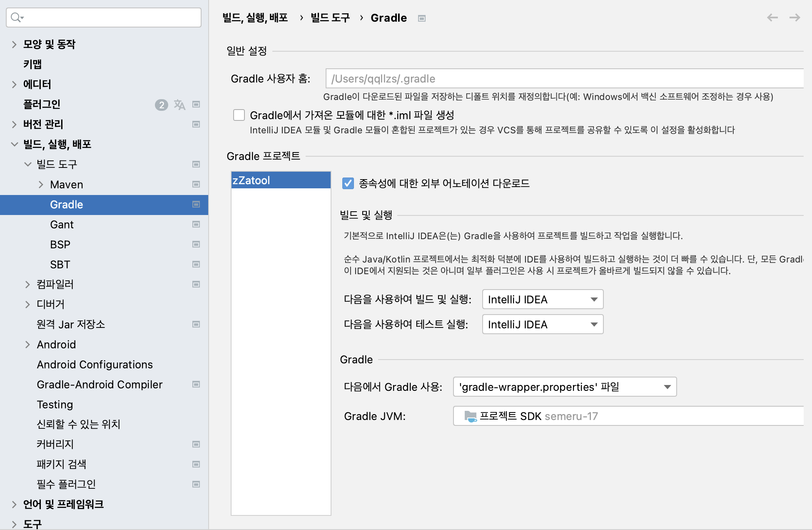Open run tests using dropdown
This screenshot has height=530, width=812.
click(x=542, y=325)
